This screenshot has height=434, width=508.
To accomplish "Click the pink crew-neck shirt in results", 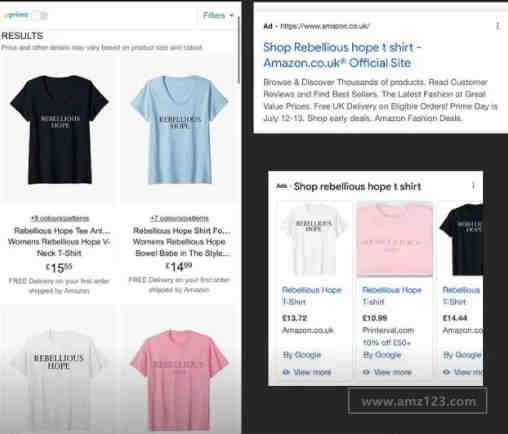I will [x=179, y=380].
